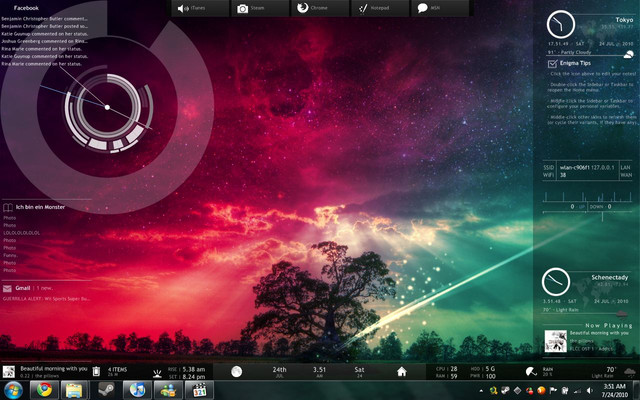
Task: Click the sidebar 'Beautiful morning with you' track title
Action: click(x=599, y=333)
